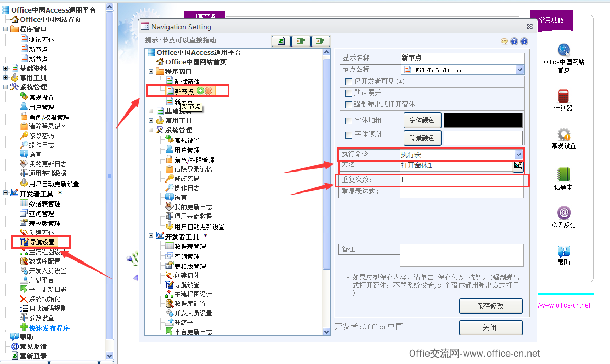
Task: Click the 背景颜色 button
Action: click(422, 138)
